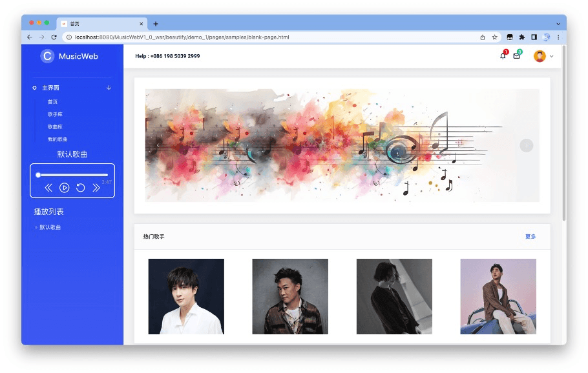
Task: Bookmark this page with the star icon
Action: pyautogui.click(x=494, y=37)
